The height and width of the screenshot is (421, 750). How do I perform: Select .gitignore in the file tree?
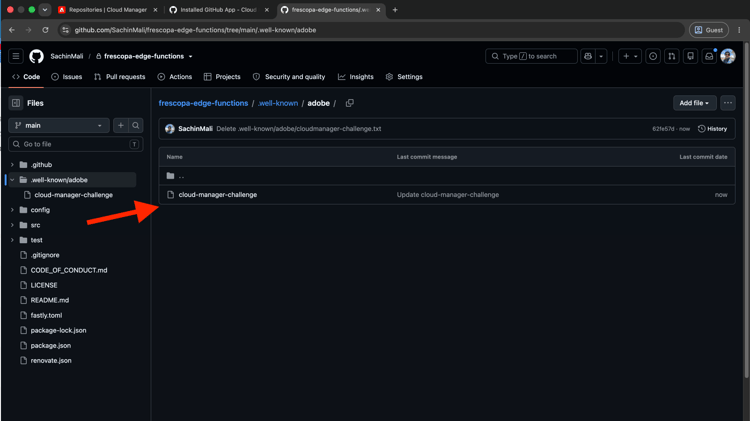45,255
